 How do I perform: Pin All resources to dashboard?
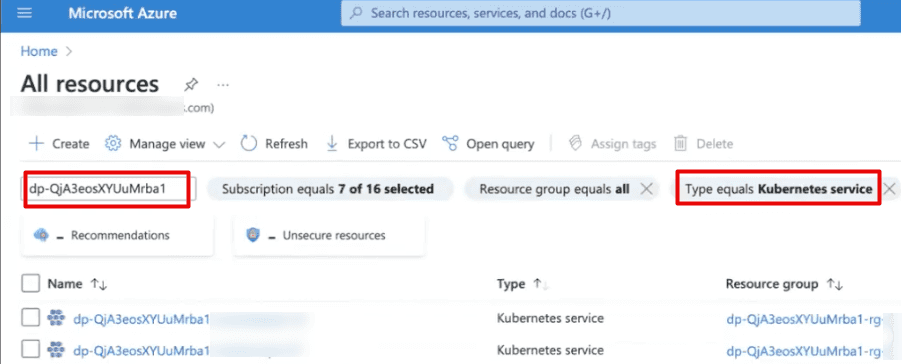[x=190, y=85]
